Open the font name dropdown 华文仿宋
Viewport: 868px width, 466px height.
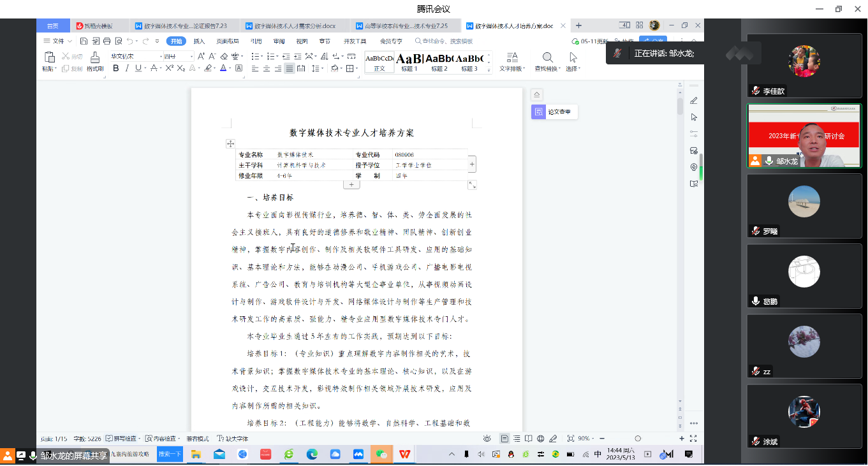click(x=136, y=56)
